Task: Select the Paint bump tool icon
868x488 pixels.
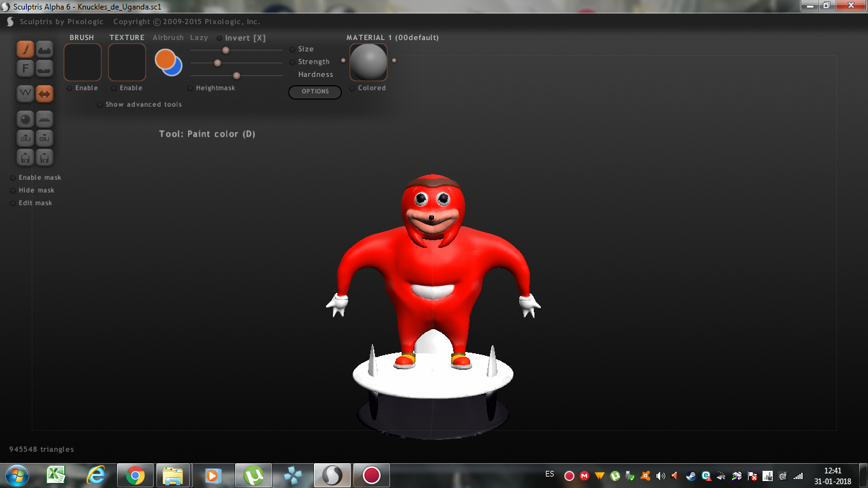Action: (44, 49)
